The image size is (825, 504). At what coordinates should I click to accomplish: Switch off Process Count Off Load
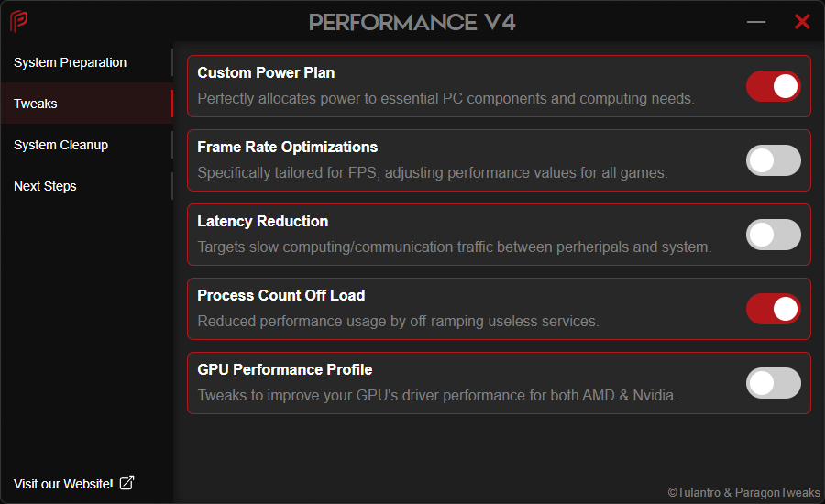click(773, 309)
